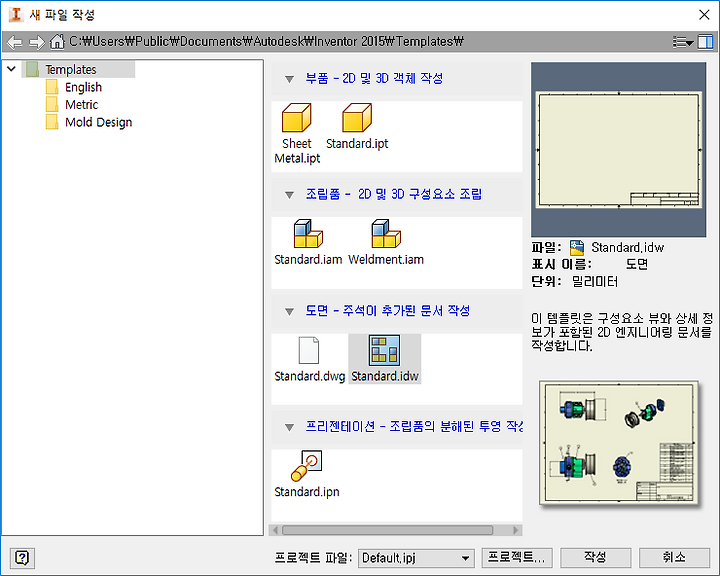This screenshot has height=576, width=720.
Task: Collapse the 프리젠테이션 section
Action: coord(289,427)
